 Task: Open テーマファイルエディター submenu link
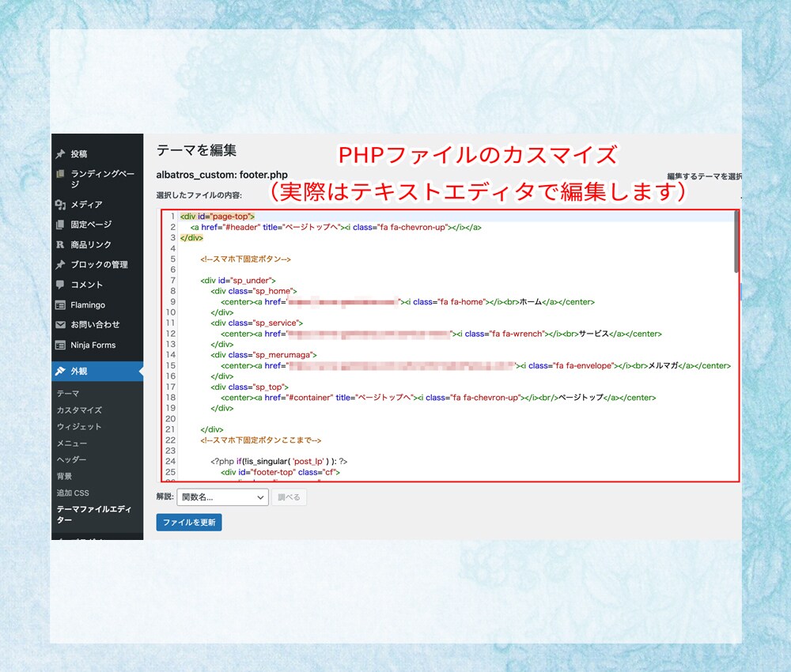click(94, 514)
